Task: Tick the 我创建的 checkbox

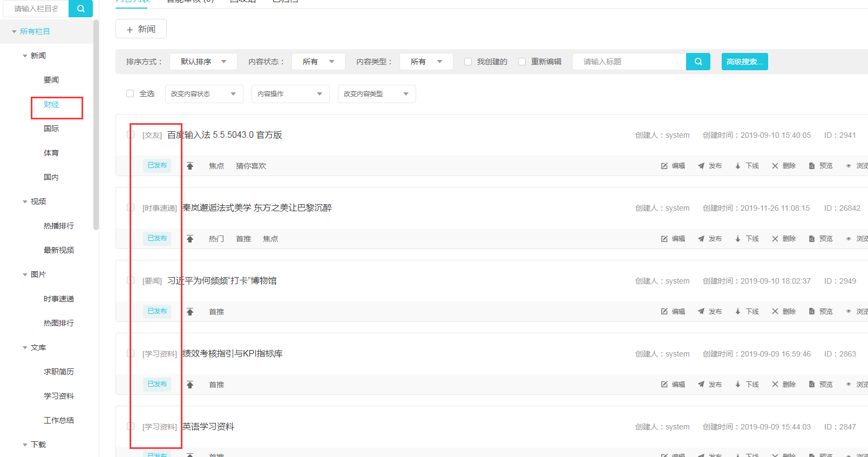Action: click(468, 62)
